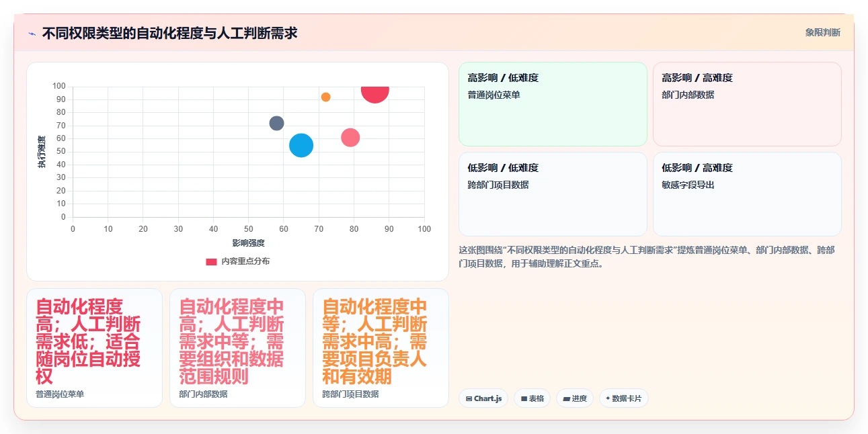Click the 执行难度 y-axis title

point(42,152)
